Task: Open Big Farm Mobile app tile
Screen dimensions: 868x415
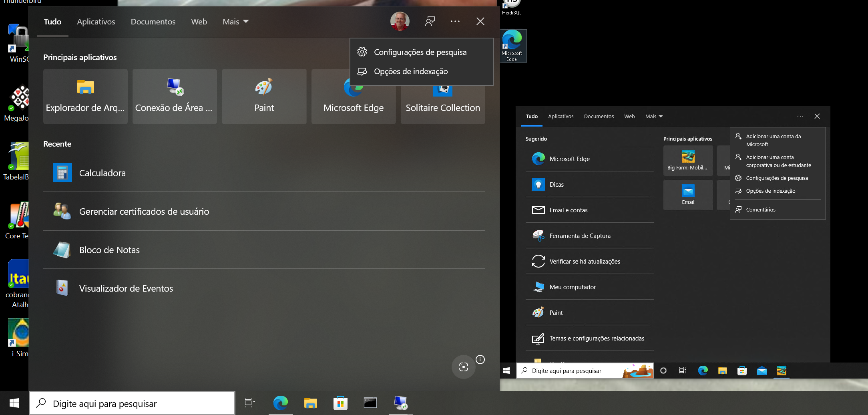Action: [x=687, y=160]
